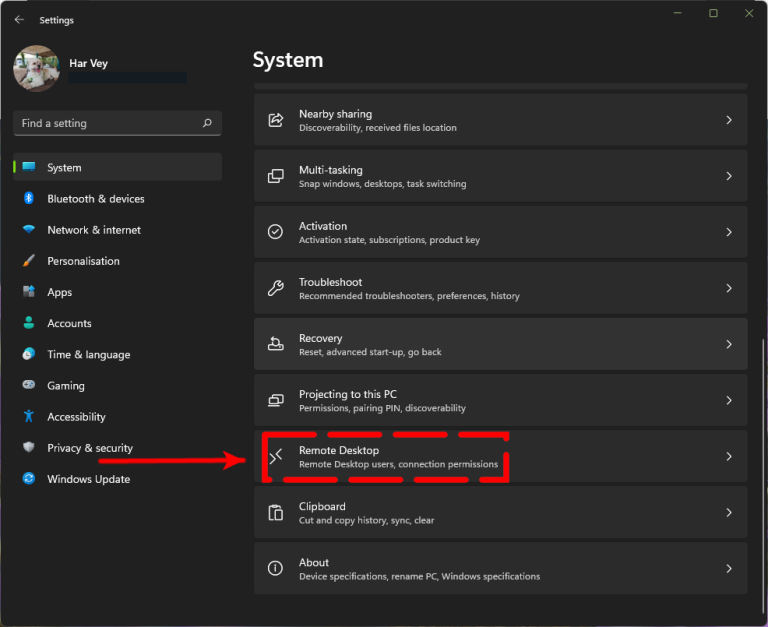Click the chevron on Troubleshoot row
Image resolution: width=768 pixels, height=627 pixels.
729,288
